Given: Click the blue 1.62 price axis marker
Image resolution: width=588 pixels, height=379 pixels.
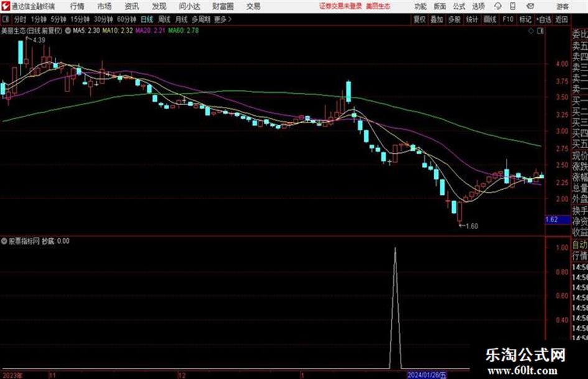Looking at the screenshot, I should [x=558, y=220].
